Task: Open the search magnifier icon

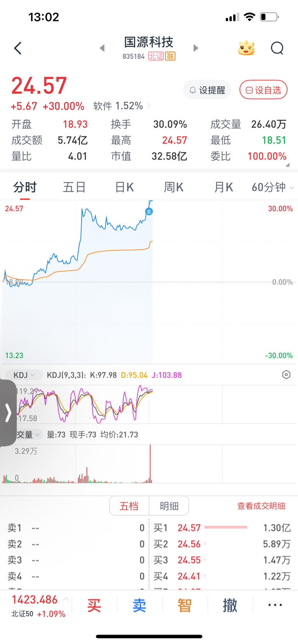Action: point(277,48)
